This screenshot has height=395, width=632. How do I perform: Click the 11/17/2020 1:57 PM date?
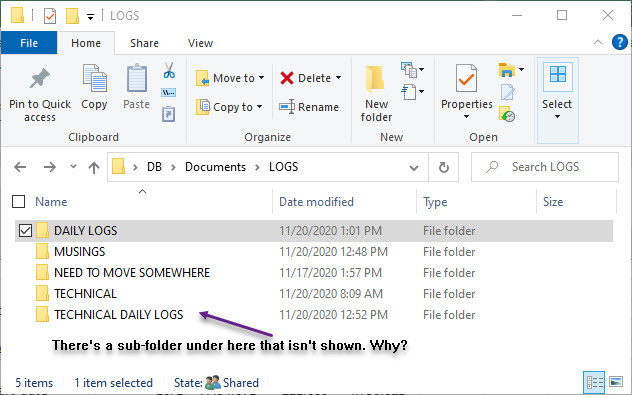331,273
